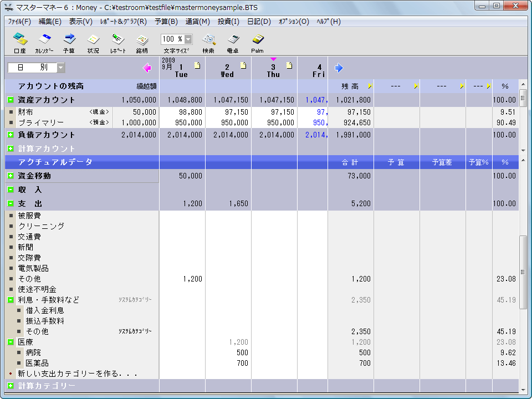Open the 口座 accounts toolbar icon
This screenshot has width=532, height=399.
click(20, 43)
